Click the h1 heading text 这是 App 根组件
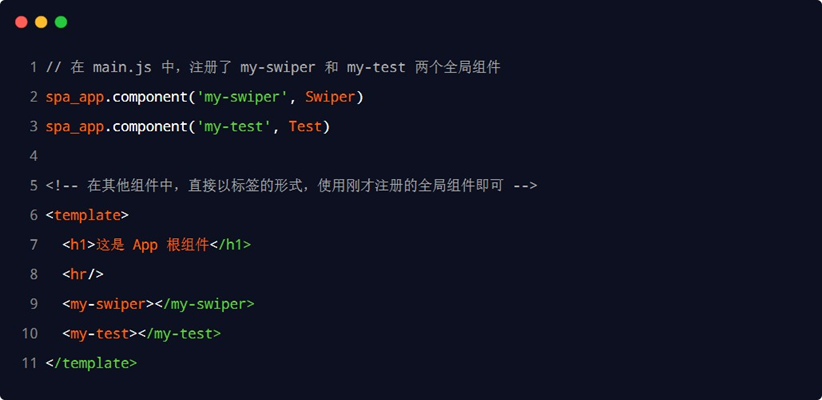 [x=153, y=245]
